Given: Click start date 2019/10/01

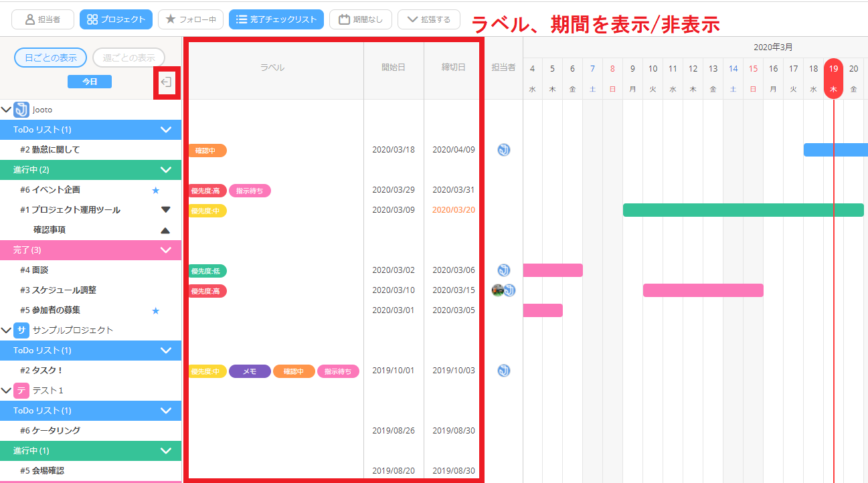Looking at the screenshot, I should (394, 371).
